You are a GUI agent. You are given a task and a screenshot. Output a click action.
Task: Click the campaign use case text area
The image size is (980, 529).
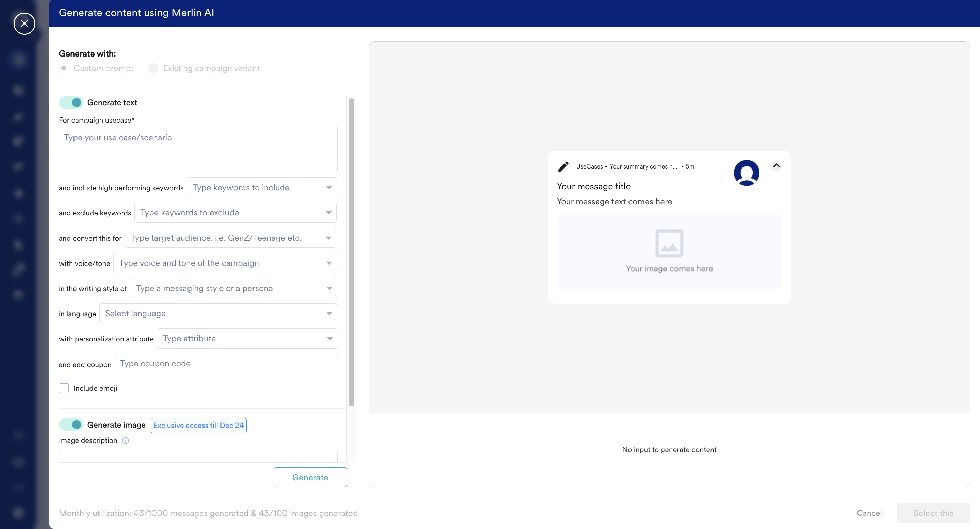[x=198, y=149]
